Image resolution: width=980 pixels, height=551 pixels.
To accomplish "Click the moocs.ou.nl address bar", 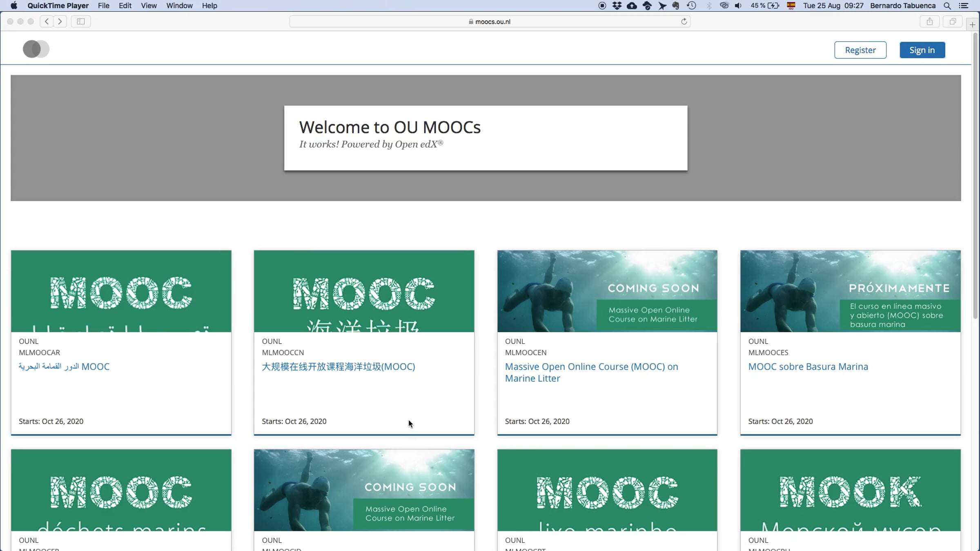I will tap(490, 22).
